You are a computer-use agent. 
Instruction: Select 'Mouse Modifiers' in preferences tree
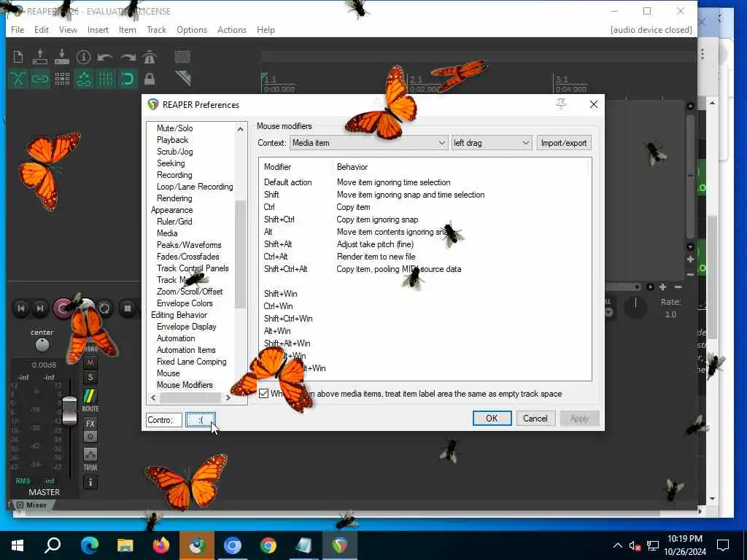pyautogui.click(x=185, y=385)
